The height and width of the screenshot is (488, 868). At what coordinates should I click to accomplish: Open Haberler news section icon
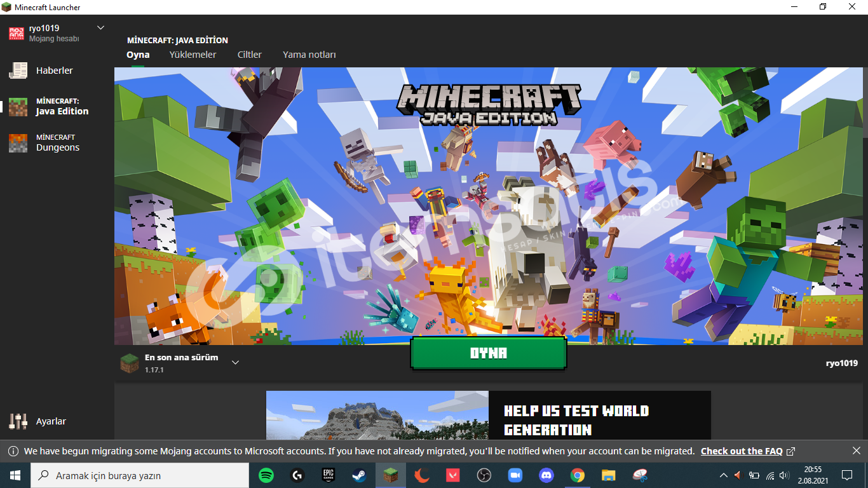18,71
